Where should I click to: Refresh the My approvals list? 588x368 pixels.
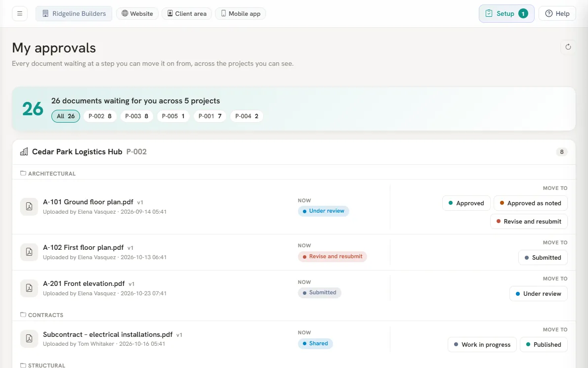click(x=568, y=47)
